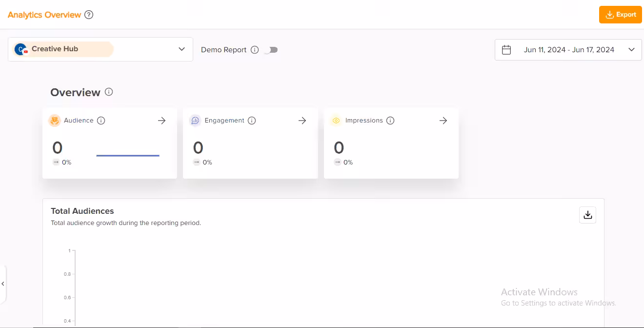Image resolution: width=644 pixels, height=328 pixels.
Task: Click the info icon next to Demo Report
Action: tap(255, 50)
